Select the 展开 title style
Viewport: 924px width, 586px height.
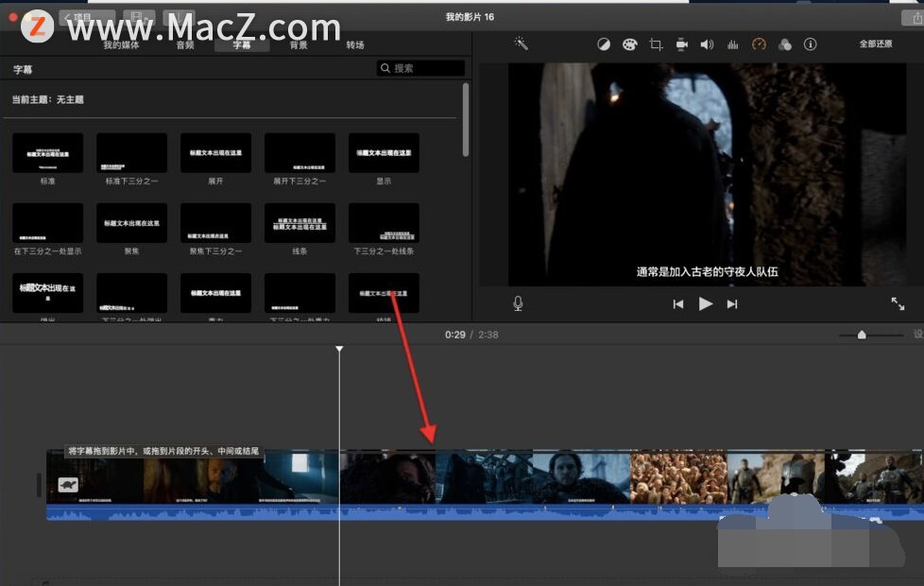tap(215, 153)
